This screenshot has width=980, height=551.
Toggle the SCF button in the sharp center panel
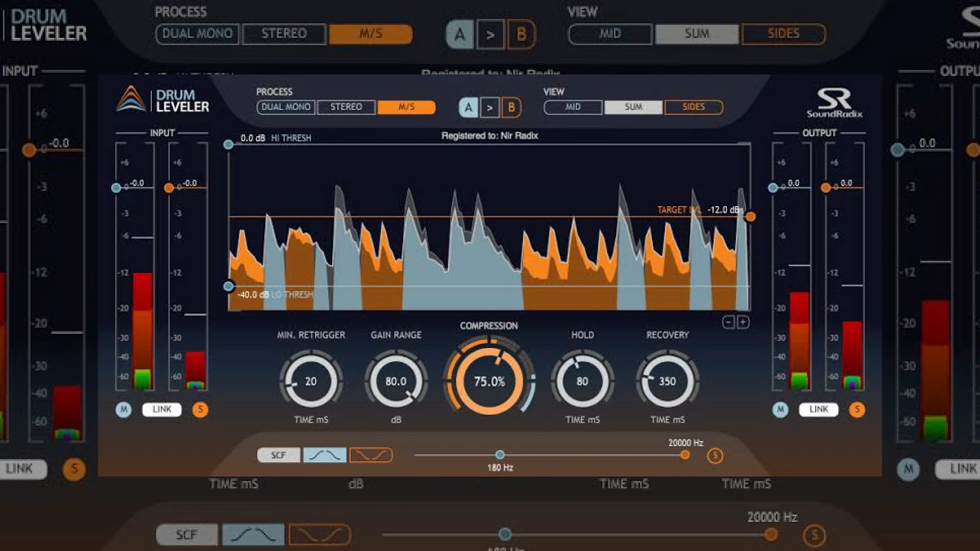pos(279,455)
